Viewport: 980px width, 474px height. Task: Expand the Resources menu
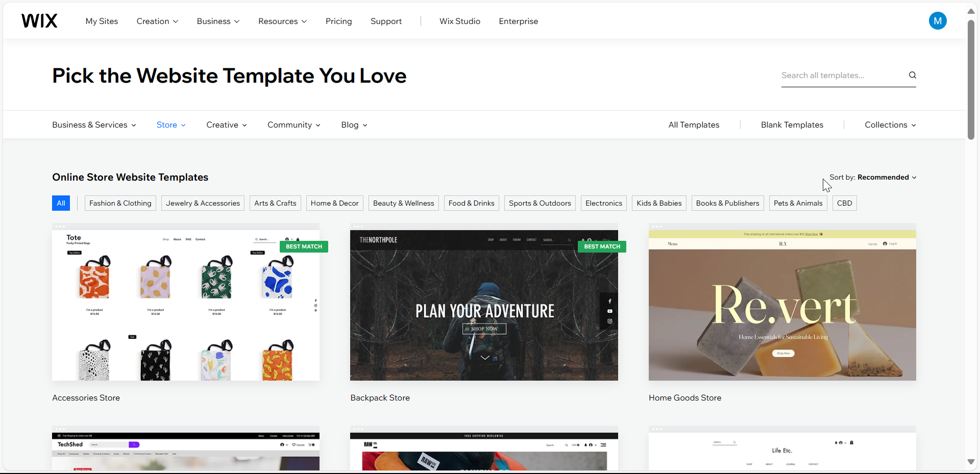coord(282,21)
